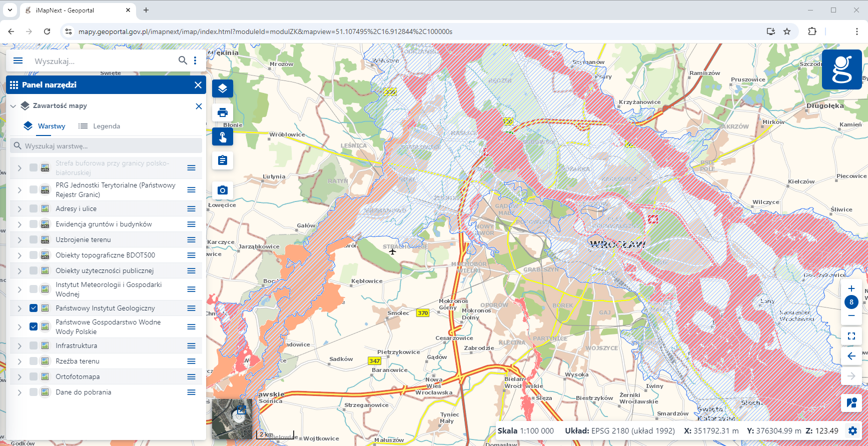Close the Panel narzędzi panel

tap(198, 85)
